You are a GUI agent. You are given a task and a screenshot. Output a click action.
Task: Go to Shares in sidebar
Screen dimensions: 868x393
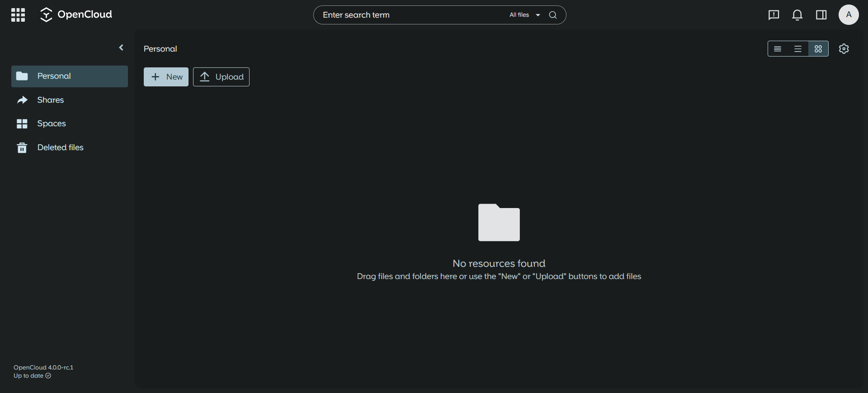tap(50, 100)
